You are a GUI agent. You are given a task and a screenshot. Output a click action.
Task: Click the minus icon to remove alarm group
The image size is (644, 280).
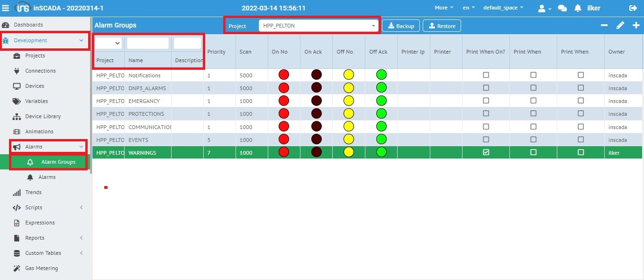coord(604,26)
